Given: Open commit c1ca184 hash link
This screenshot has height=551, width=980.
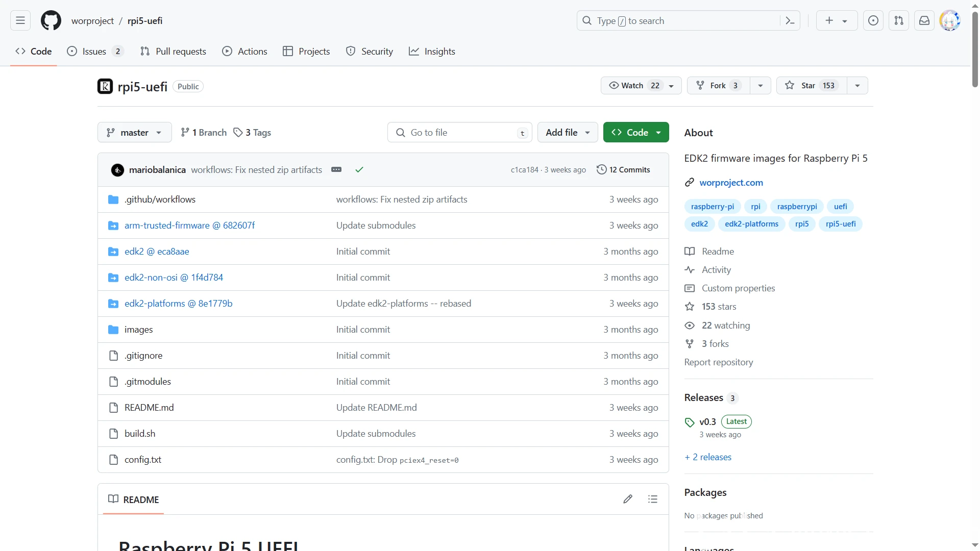Looking at the screenshot, I should (524, 170).
